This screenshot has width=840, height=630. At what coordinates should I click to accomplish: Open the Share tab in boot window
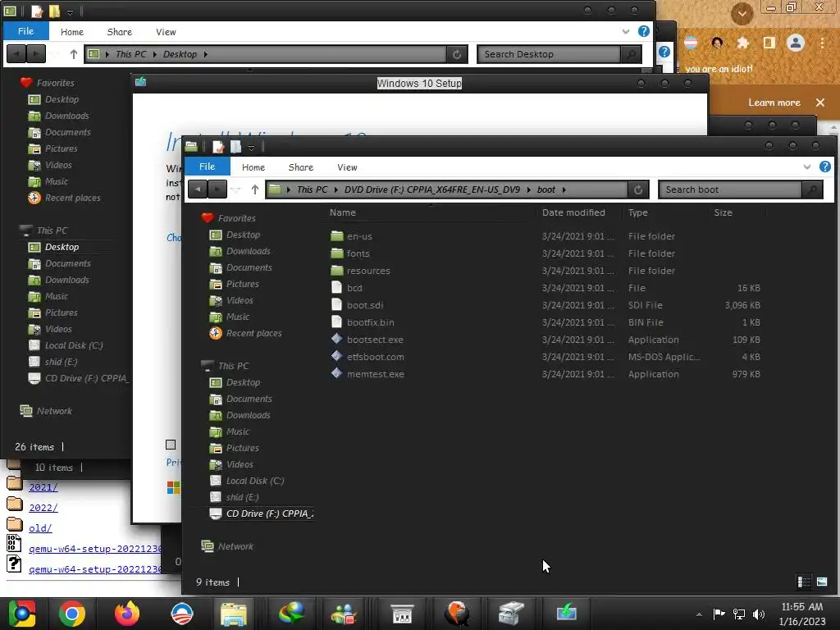tap(300, 167)
